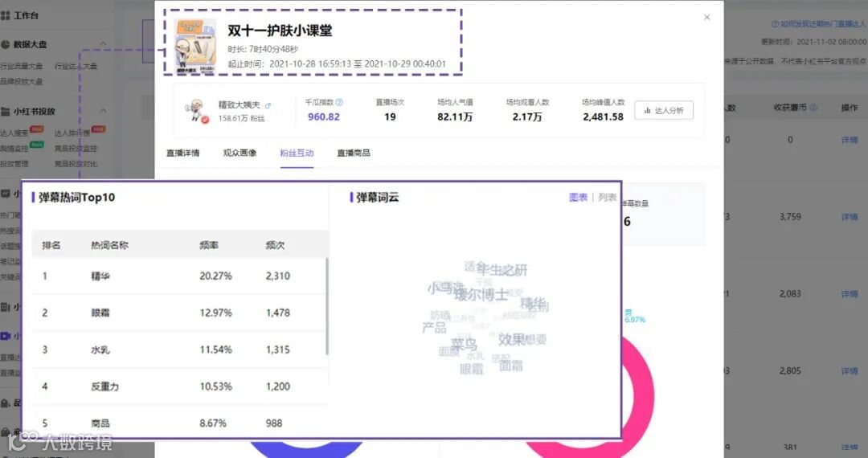868x458 pixels.
Task: Collapse the 数据大盘 sidebar section
Action: pos(103,43)
